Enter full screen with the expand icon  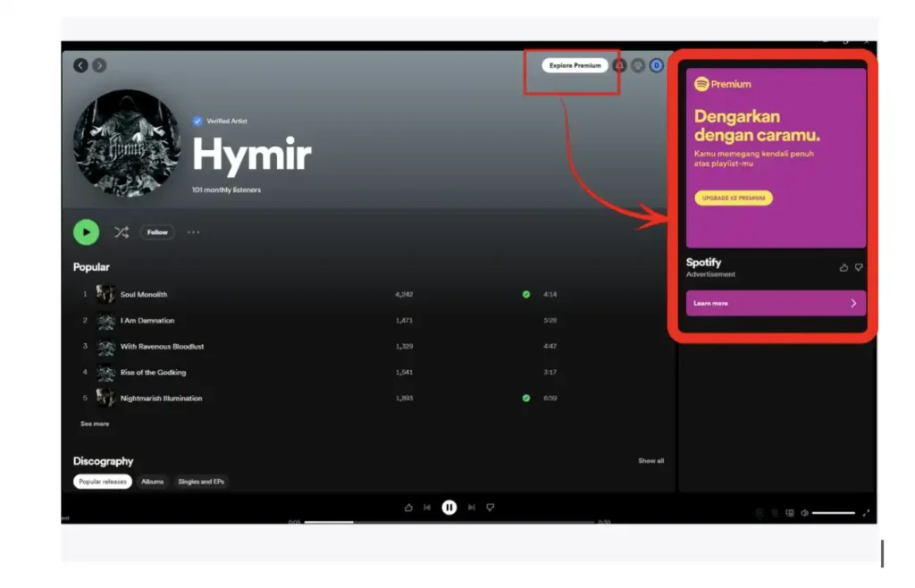point(866,513)
